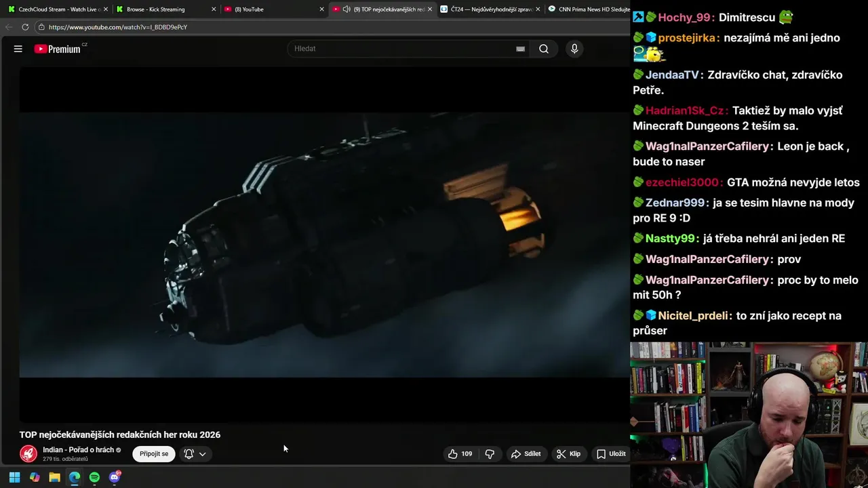868x488 pixels.
Task: Click chat username Nastty99
Action: [x=670, y=239]
